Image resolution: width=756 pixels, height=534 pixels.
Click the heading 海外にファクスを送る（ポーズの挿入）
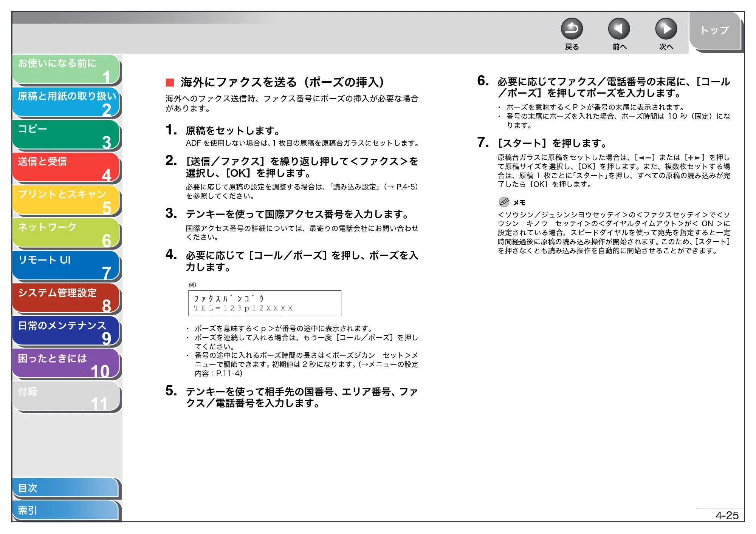282,82
